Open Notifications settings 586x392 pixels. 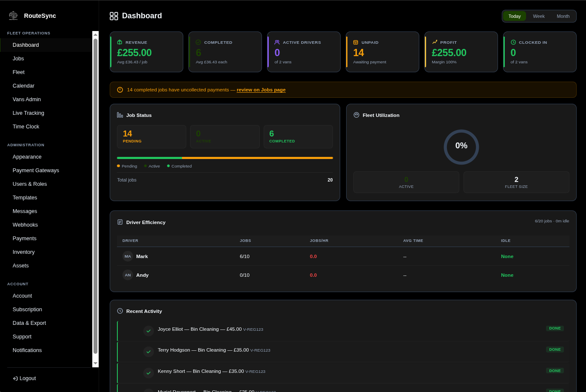(x=46, y=350)
